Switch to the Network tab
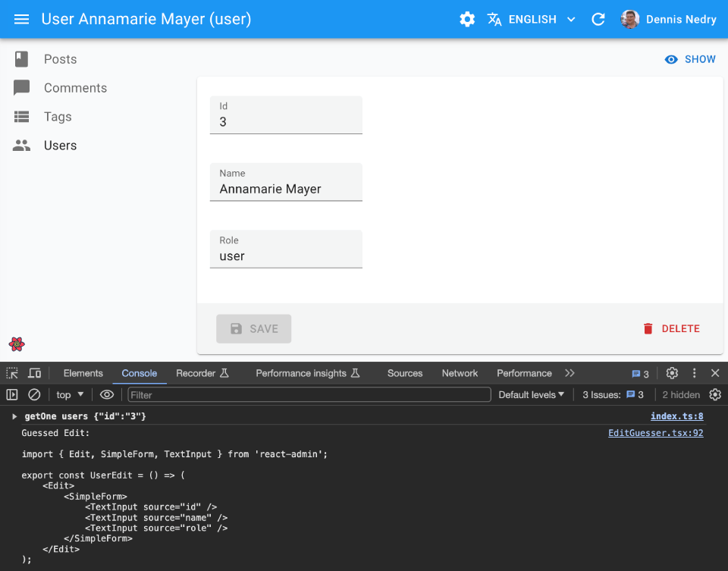The height and width of the screenshot is (571, 728). coord(460,373)
